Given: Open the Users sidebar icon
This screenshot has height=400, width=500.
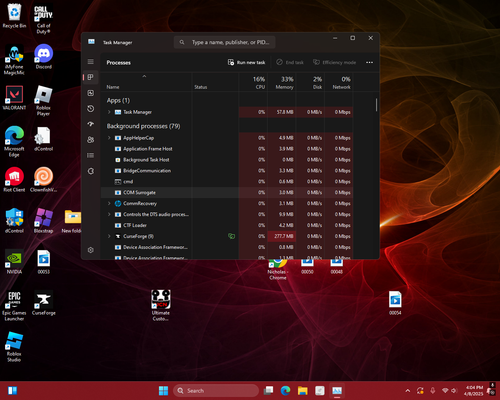Looking at the screenshot, I should [90, 140].
